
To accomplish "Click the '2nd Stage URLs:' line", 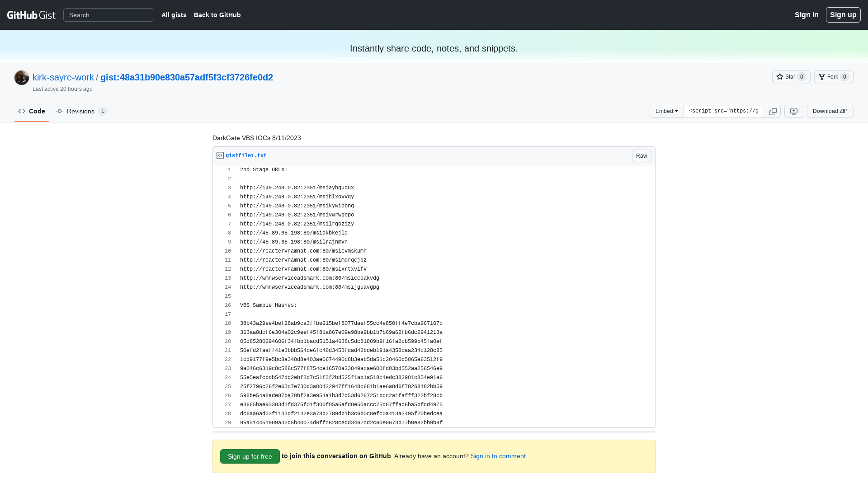I will tap(264, 170).
